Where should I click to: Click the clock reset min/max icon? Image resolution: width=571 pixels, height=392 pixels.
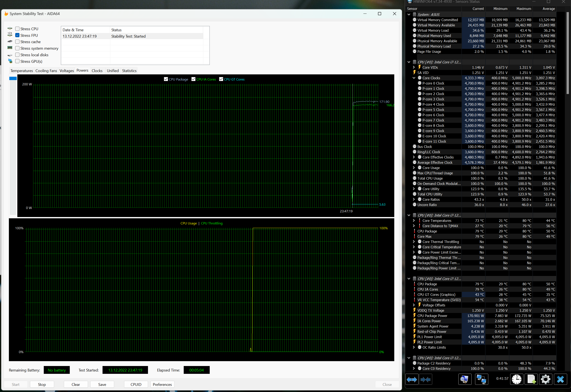[x=516, y=380]
